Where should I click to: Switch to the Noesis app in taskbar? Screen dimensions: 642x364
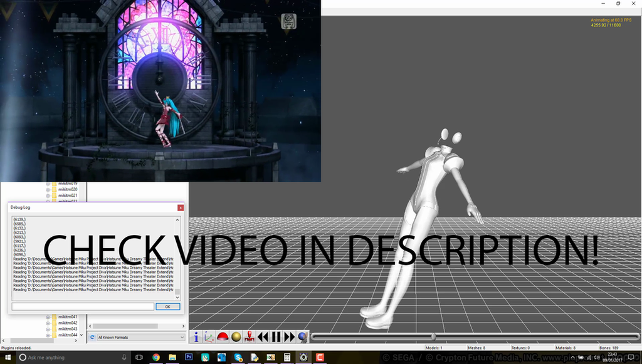[303, 357]
